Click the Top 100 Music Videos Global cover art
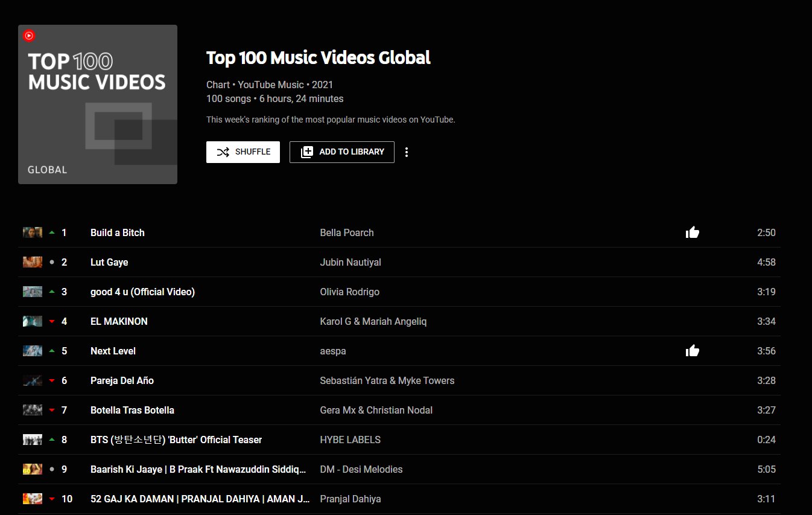Viewport: 812px width, 515px height. pyautogui.click(x=97, y=103)
